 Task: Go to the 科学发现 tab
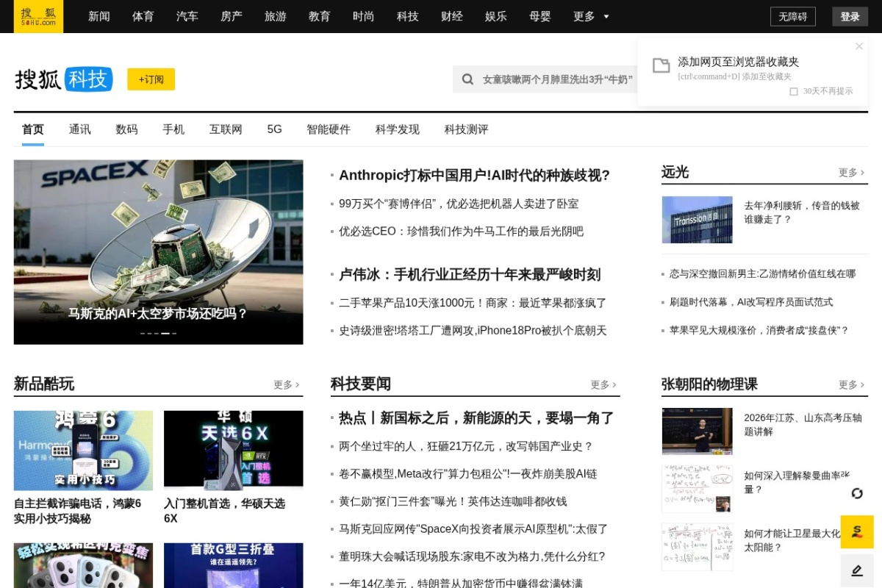click(x=398, y=129)
